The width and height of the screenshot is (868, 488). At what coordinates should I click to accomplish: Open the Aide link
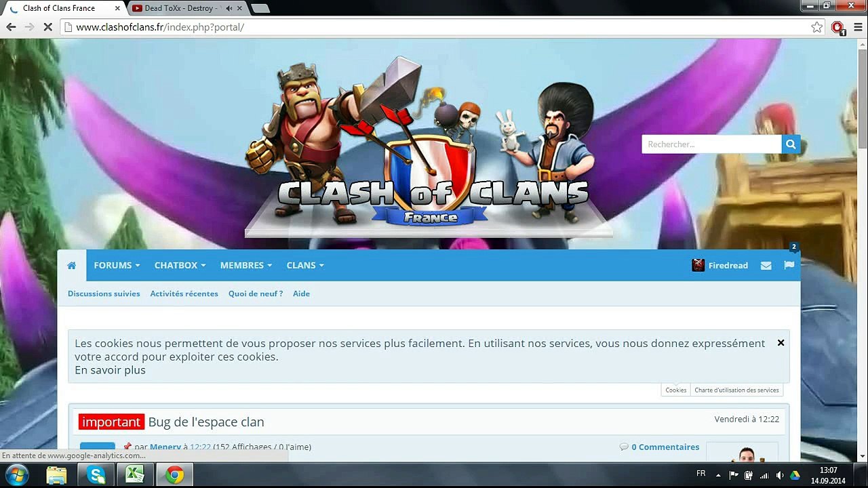click(x=301, y=293)
